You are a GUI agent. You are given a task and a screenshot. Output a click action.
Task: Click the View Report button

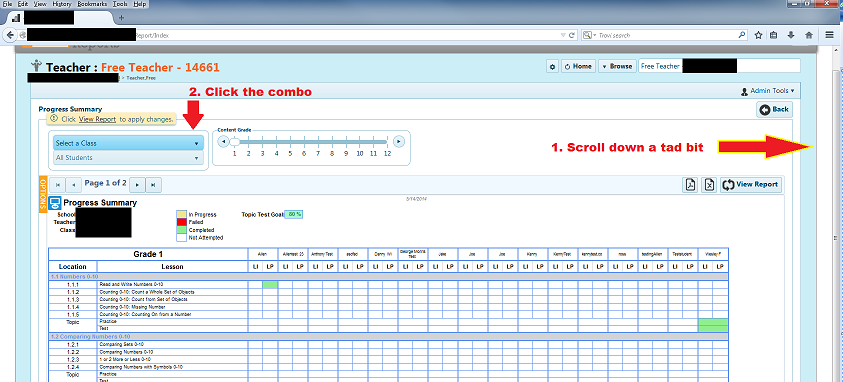click(751, 184)
